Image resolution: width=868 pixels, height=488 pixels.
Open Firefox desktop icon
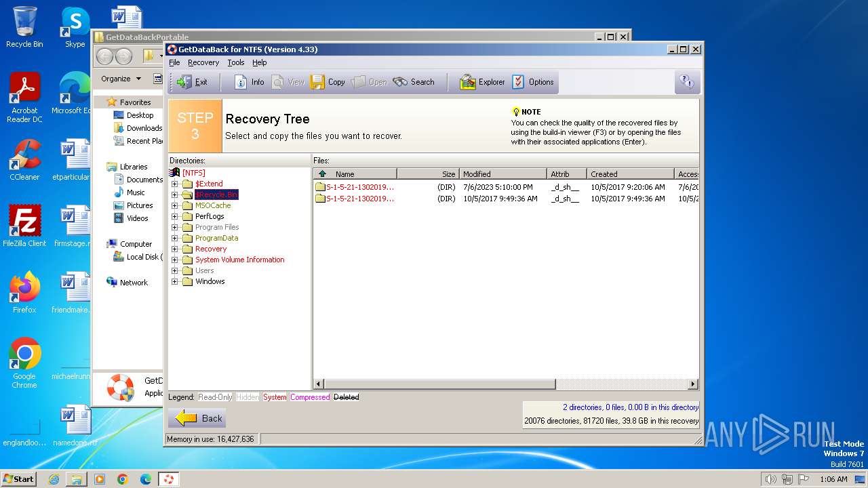tap(24, 292)
